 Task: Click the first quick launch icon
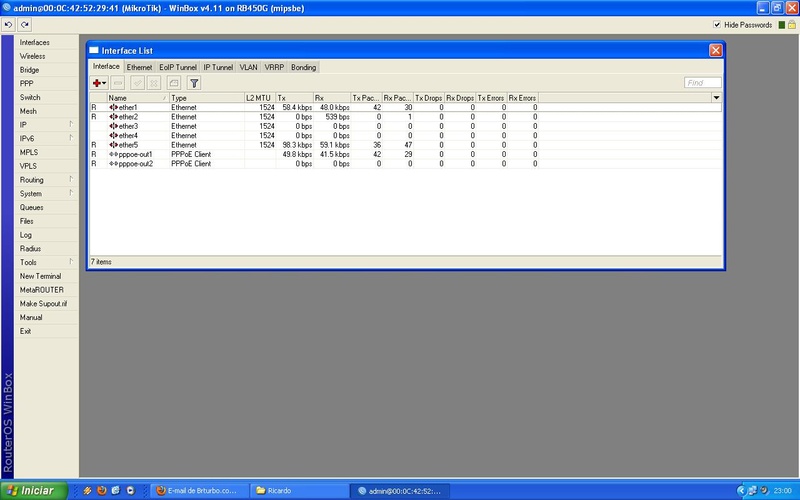pyautogui.click(x=87, y=490)
